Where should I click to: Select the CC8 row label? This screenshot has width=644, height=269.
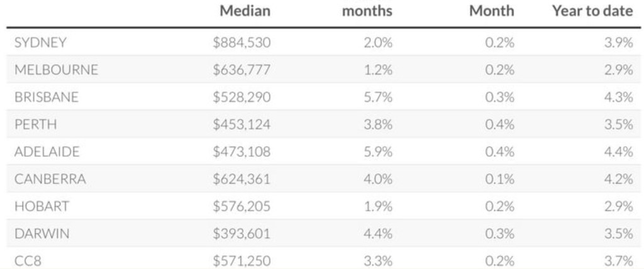(x=28, y=260)
